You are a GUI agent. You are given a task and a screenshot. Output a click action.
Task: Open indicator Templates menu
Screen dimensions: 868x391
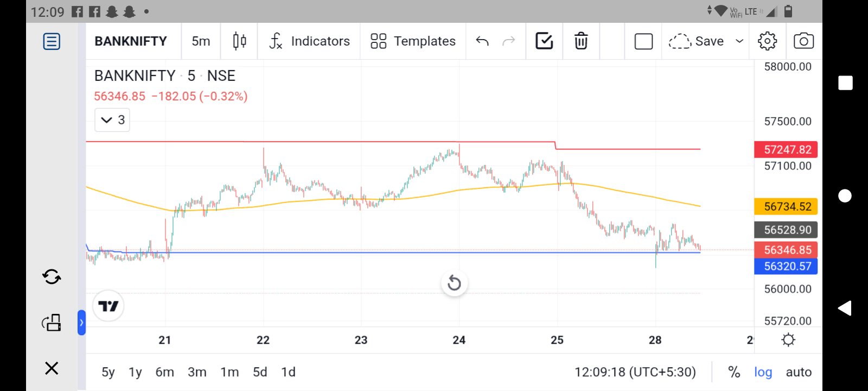(x=413, y=41)
